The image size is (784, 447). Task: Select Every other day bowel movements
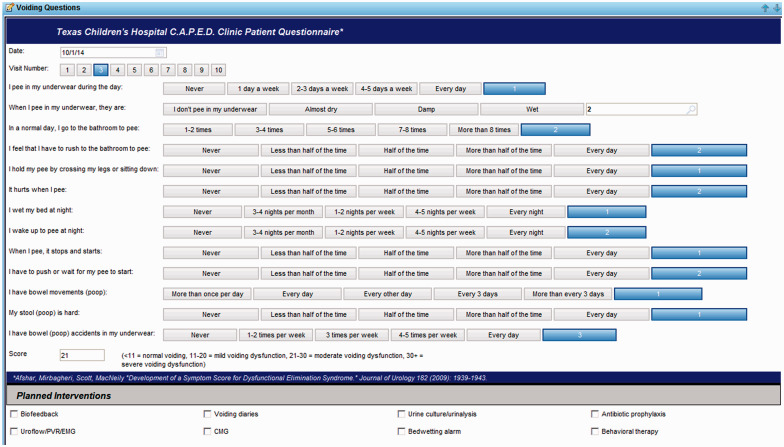[x=388, y=294]
